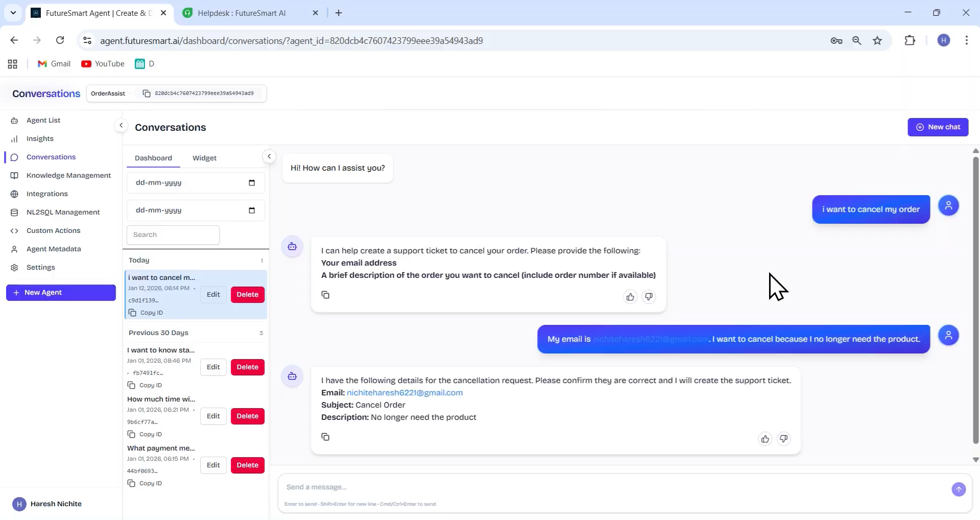Collapse the left navigation sidebar chevron
This screenshot has width=980, height=520.
pyautogui.click(x=121, y=125)
